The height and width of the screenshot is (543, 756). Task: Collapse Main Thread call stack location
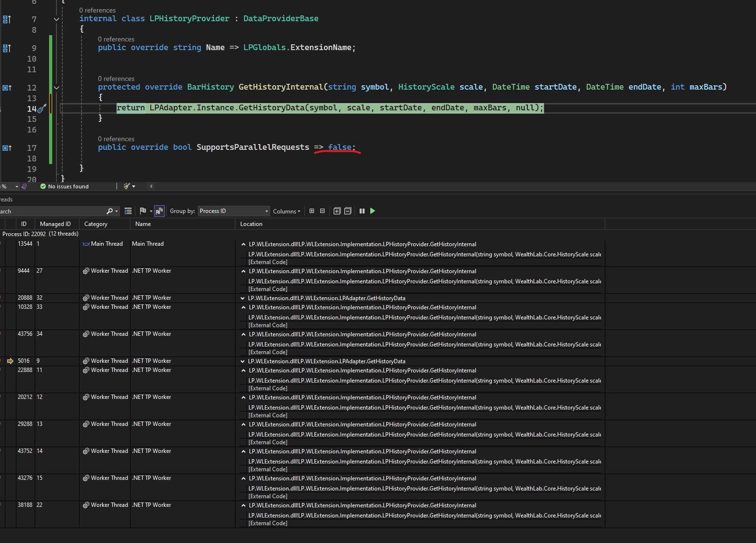[243, 244]
